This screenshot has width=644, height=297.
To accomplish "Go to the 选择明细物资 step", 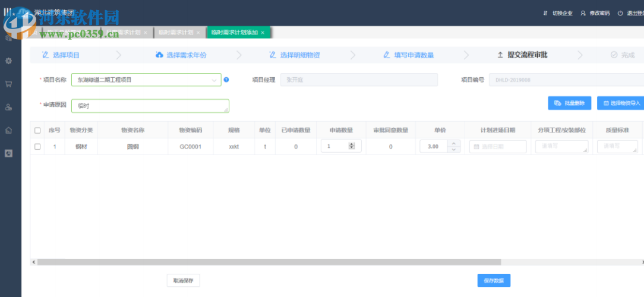I will click(300, 55).
